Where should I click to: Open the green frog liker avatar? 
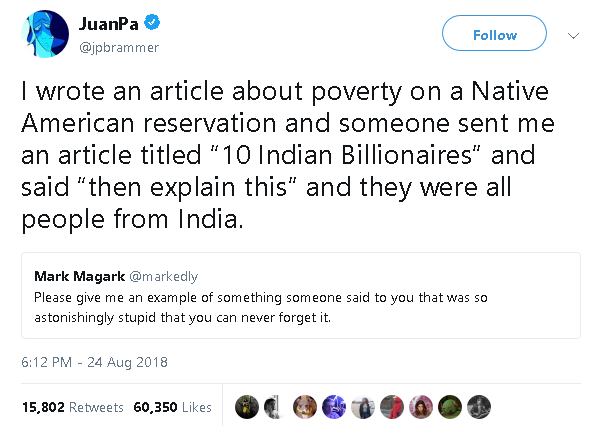coord(450,406)
